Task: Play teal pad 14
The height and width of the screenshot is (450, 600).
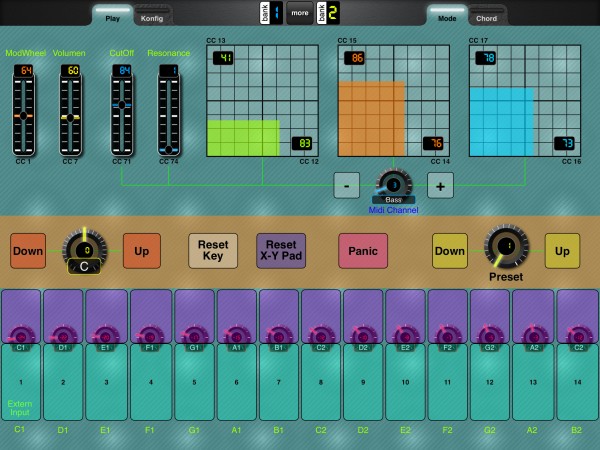Action: pyautogui.click(x=578, y=382)
